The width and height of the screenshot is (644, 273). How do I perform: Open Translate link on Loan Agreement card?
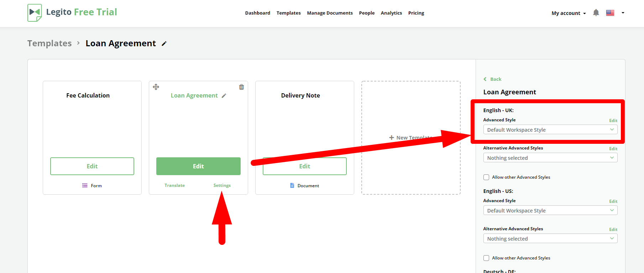pos(174,185)
